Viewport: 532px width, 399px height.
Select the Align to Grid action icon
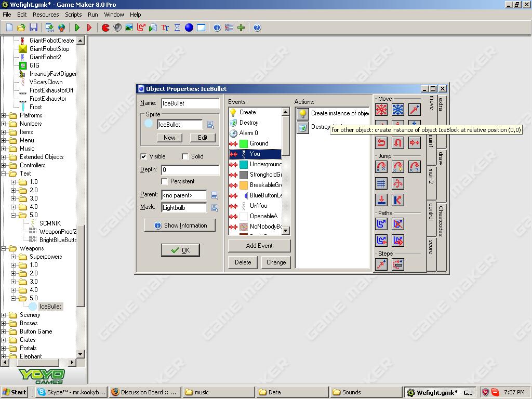click(381, 183)
